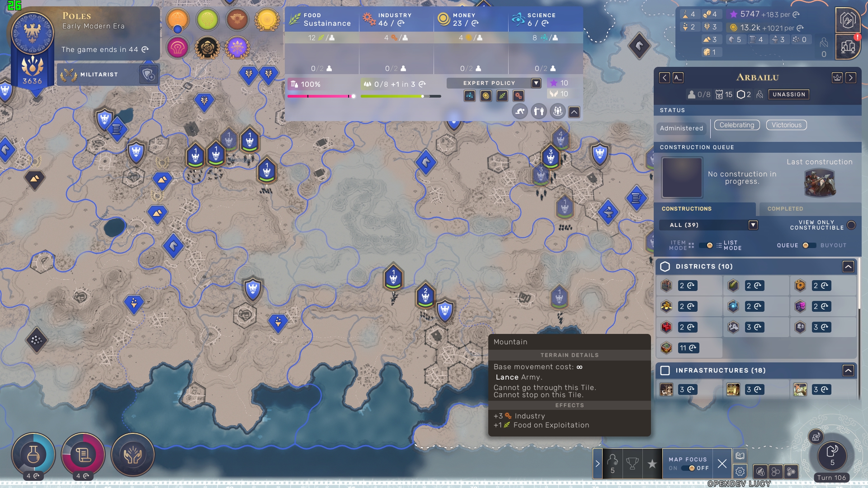
Task: Click the Unassign button
Action: click(x=789, y=94)
